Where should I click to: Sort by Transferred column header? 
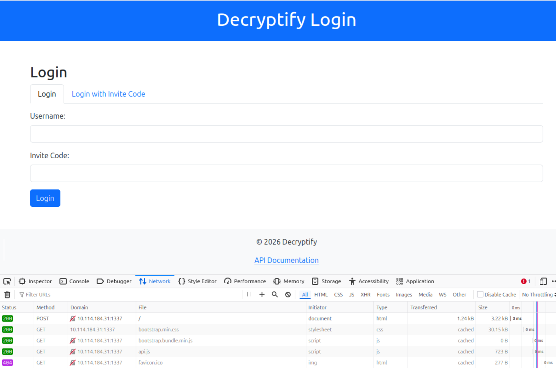(442, 307)
